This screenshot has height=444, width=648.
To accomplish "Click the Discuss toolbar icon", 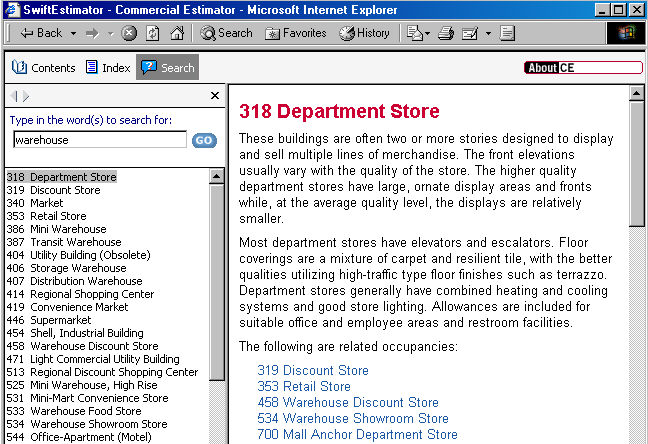I will 507,33.
